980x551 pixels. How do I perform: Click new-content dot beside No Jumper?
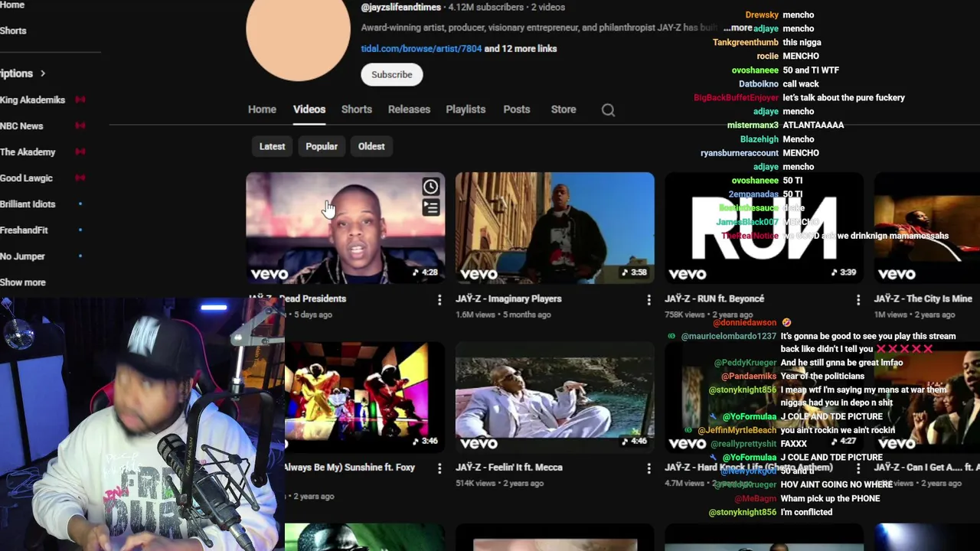pyautogui.click(x=80, y=256)
